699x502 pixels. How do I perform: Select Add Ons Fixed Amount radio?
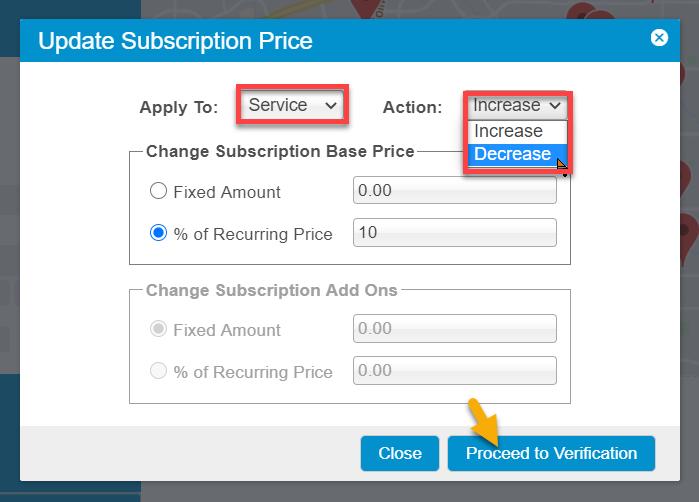[x=158, y=329]
